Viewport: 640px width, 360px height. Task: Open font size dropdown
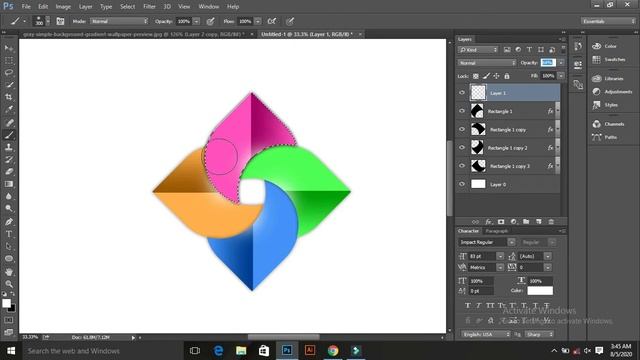(x=500, y=256)
